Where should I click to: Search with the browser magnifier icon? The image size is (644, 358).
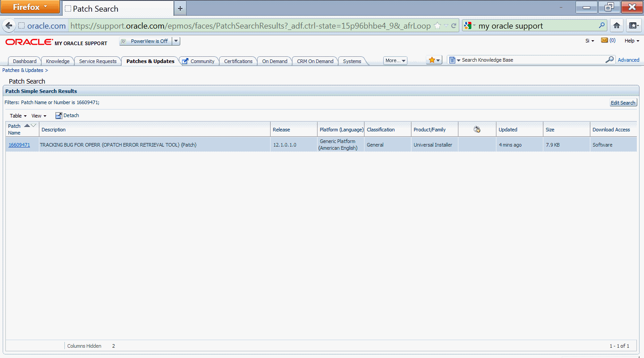[x=602, y=25]
